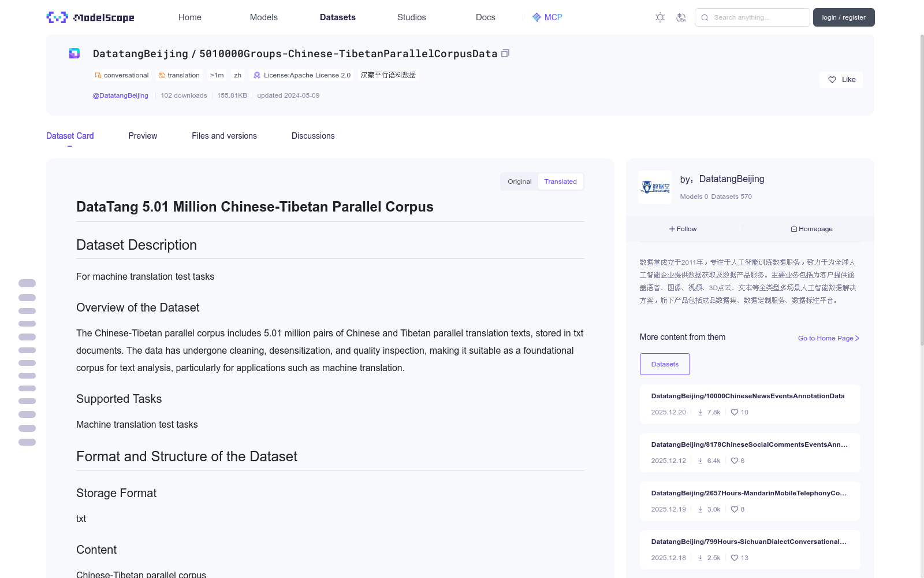Switch to the Discussions tab
This screenshot has height=578, width=924.
[313, 136]
